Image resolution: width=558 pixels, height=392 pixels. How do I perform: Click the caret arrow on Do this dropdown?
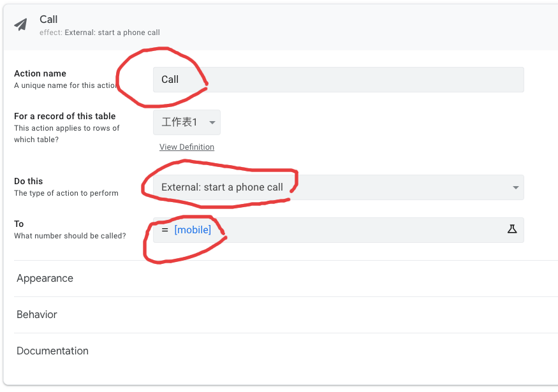tap(515, 187)
